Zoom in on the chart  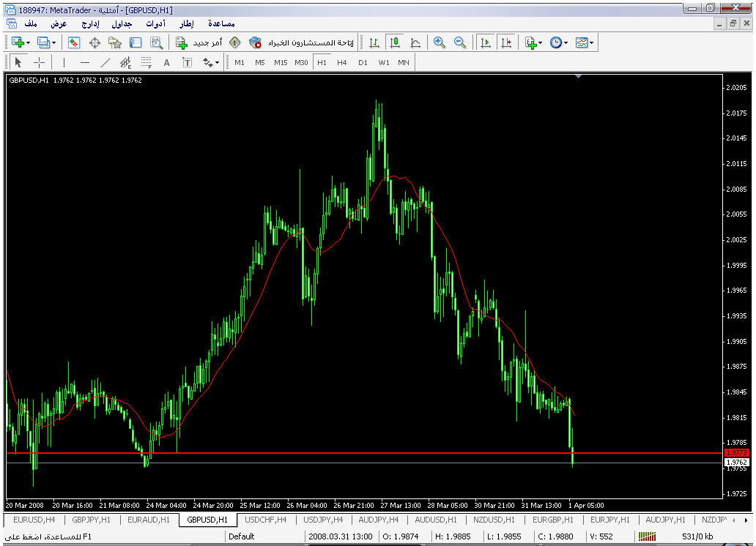(440, 43)
